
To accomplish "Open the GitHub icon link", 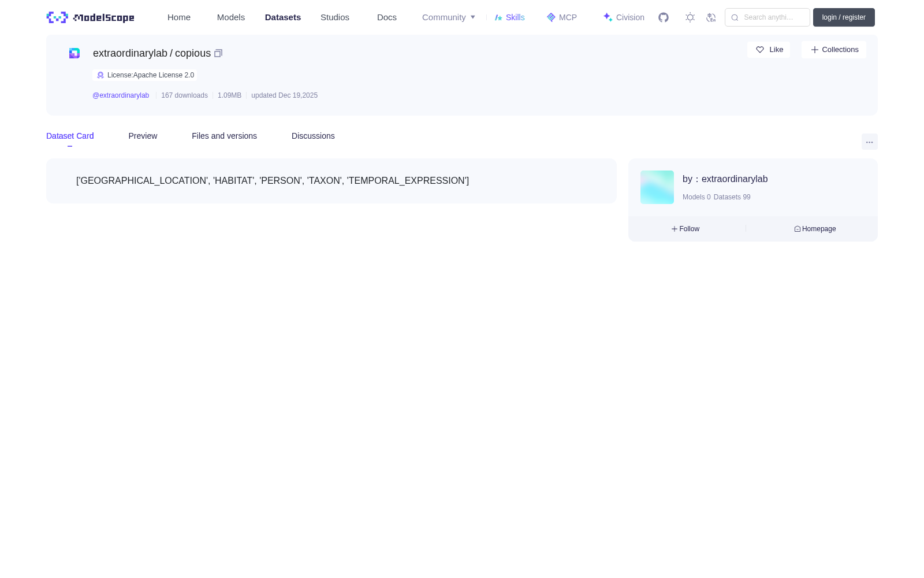I will [664, 17].
